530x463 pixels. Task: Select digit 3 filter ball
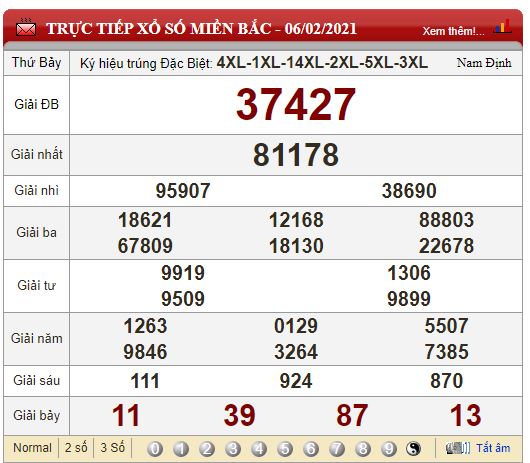click(x=233, y=449)
